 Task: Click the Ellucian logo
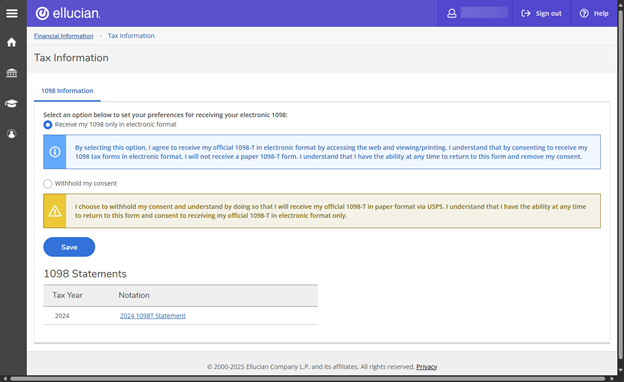point(68,13)
